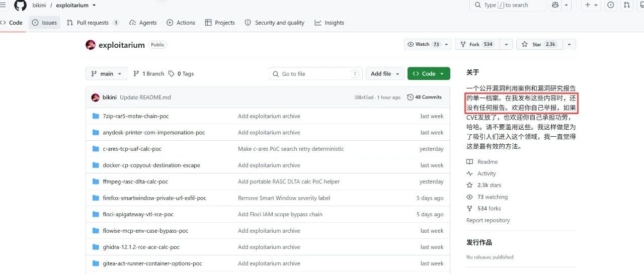Click the Copilot icon in header
This screenshot has width=644, height=274.
[x=555, y=5]
